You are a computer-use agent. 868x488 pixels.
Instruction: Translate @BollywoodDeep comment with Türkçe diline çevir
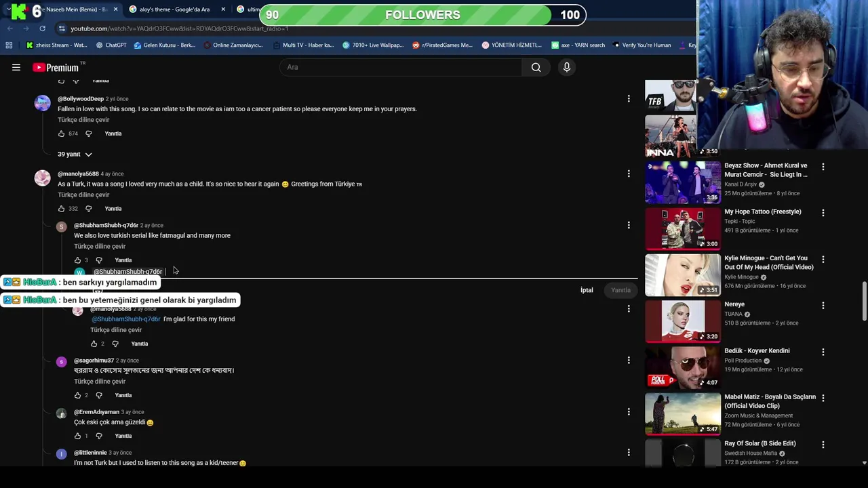point(83,120)
